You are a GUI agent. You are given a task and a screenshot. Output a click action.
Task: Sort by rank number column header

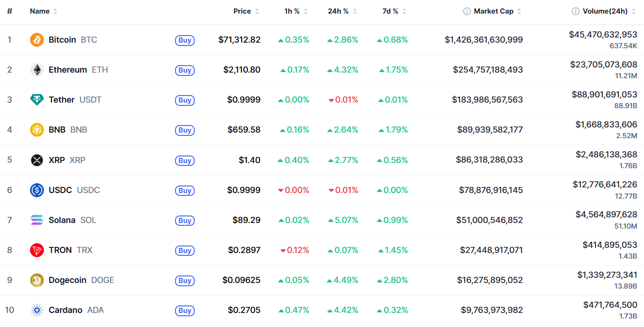(x=9, y=11)
